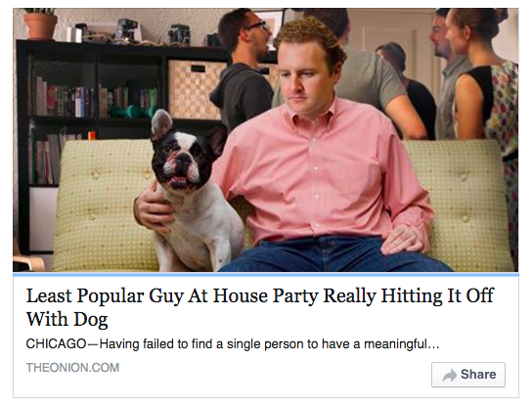
Task: Click the THEONION.COM source link
Action: tap(72, 367)
